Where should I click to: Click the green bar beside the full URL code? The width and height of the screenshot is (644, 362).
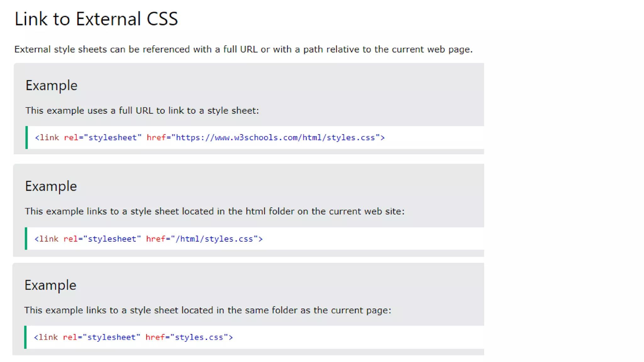[26, 138]
